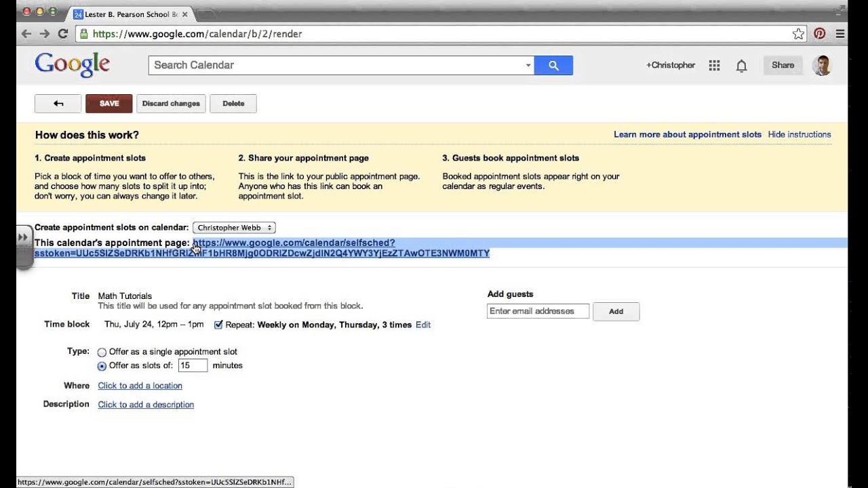The width and height of the screenshot is (868, 488).
Task: Click the blue search magnifier button
Action: 553,65
